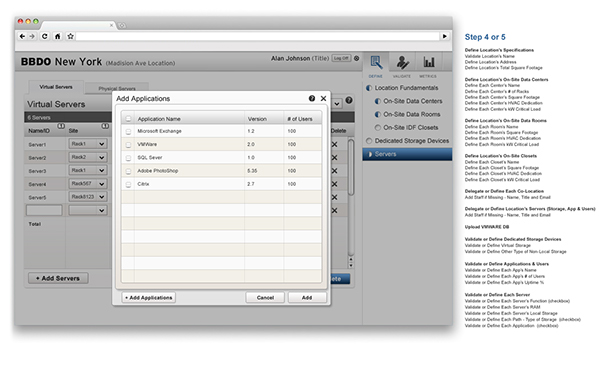Switch to the Virtual Servers tab

pyautogui.click(x=56, y=87)
